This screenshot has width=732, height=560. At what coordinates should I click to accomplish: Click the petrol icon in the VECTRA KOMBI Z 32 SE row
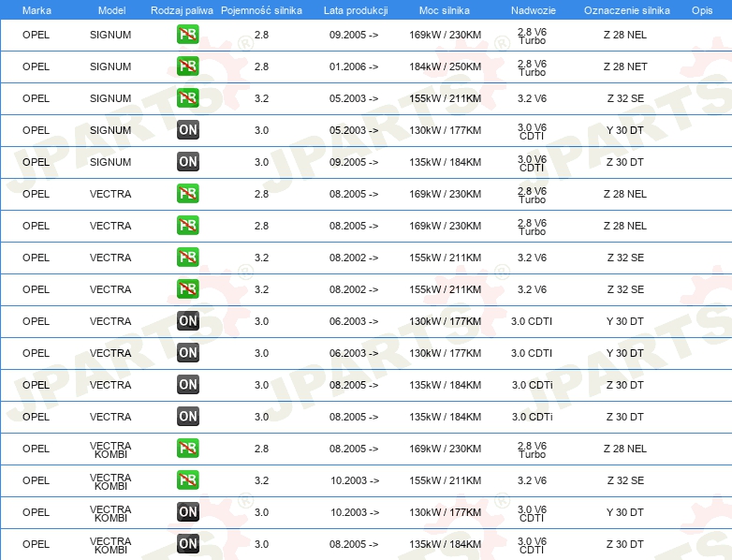(x=187, y=480)
